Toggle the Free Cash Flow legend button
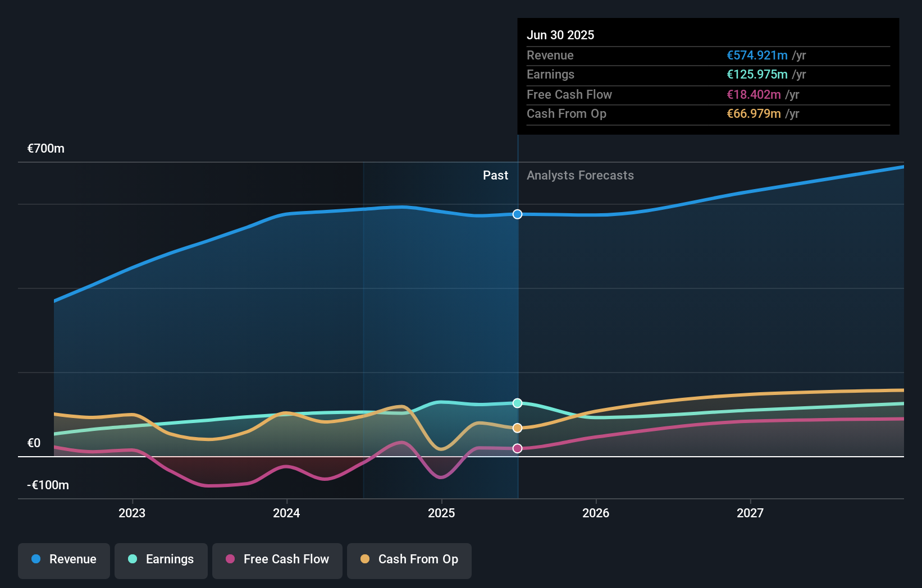This screenshot has height=588, width=922. (277, 561)
